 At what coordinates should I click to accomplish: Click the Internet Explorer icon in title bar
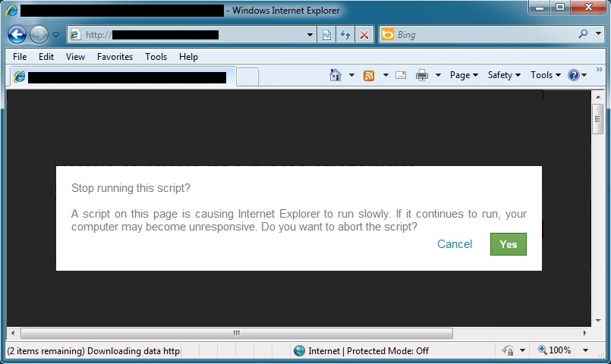pos(11,10)
